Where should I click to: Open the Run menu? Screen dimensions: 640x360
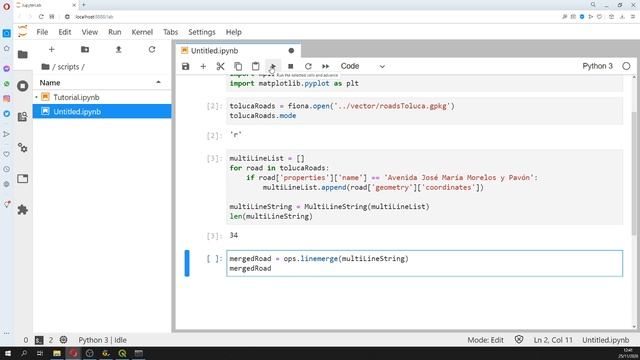[115, 32]
